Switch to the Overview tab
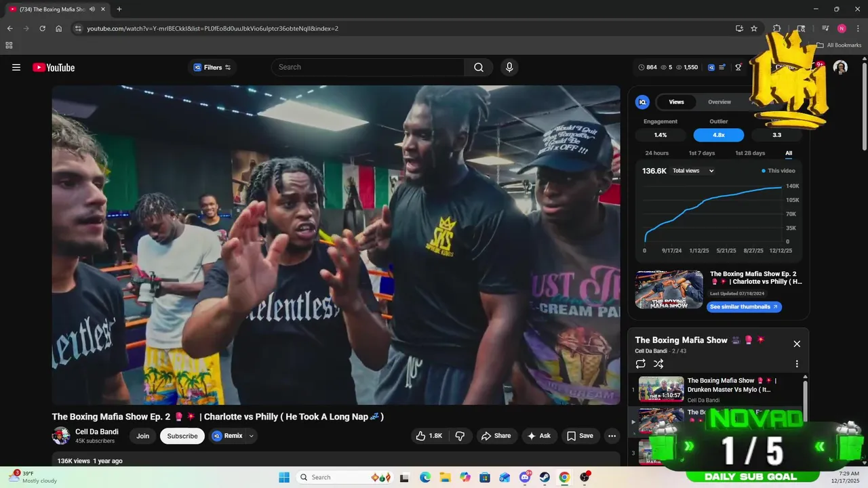The height and width of the screenshot is (488, 868). click(x=719, y=102)
